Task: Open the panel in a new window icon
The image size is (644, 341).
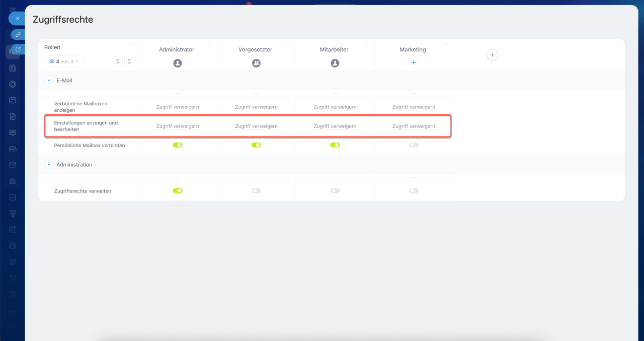Action: click(x=18, y=49)
